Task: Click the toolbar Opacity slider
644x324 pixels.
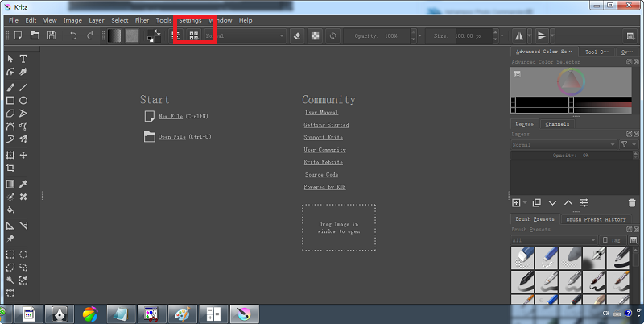Action: 377,35
